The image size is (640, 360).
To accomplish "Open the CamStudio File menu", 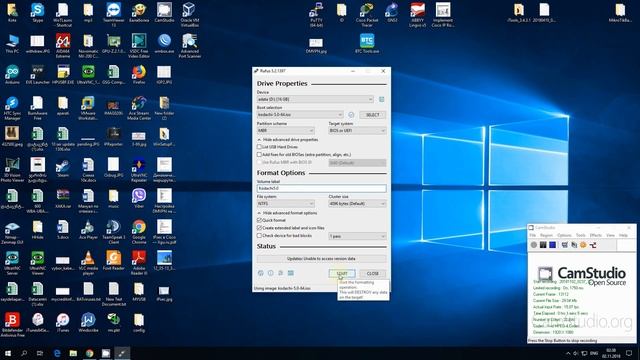I will (533, 236).
